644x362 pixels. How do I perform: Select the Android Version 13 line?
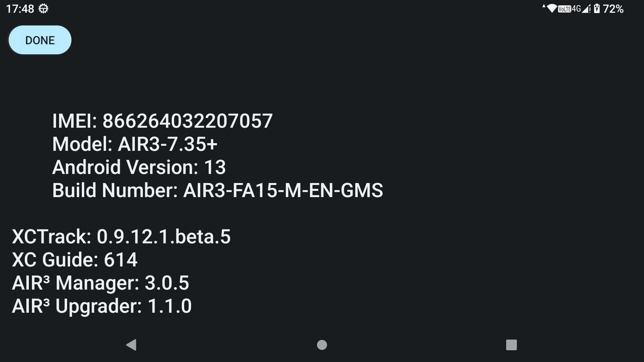[x=139, y=167]
